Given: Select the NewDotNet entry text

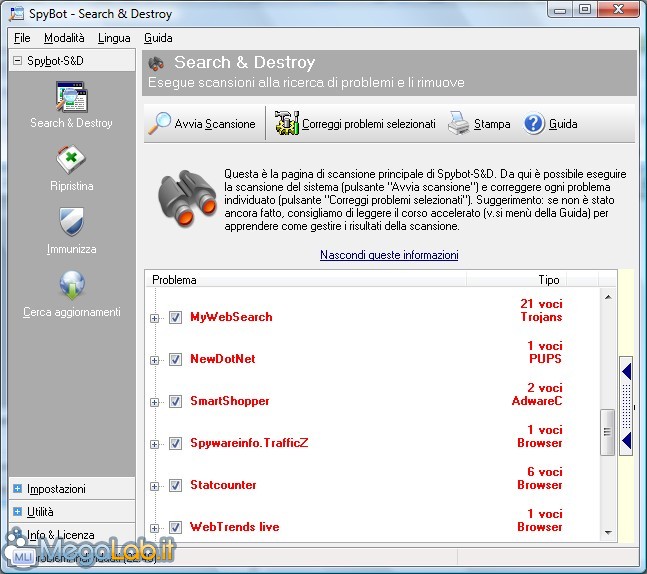Looking at the screenshot, I should point(223,359).
